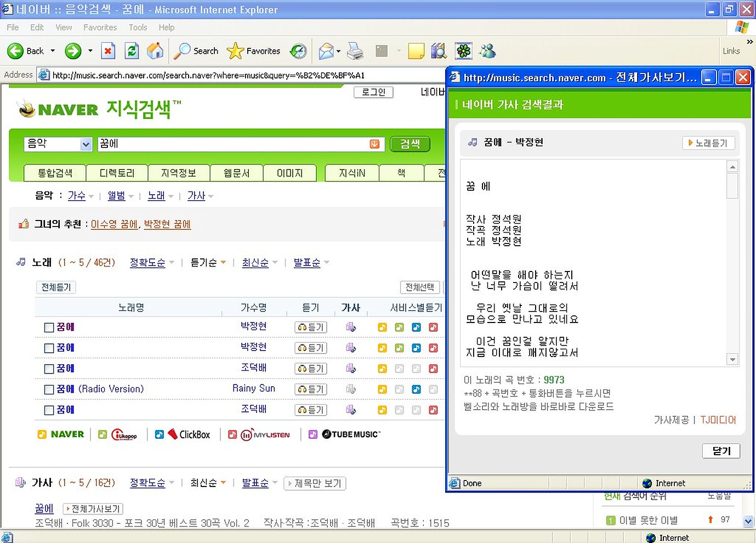The height and width of the screenshot is (543, 756).
Task: Click blue ClickBox icon in Radio Version row
Action: [x=416, y=389]
